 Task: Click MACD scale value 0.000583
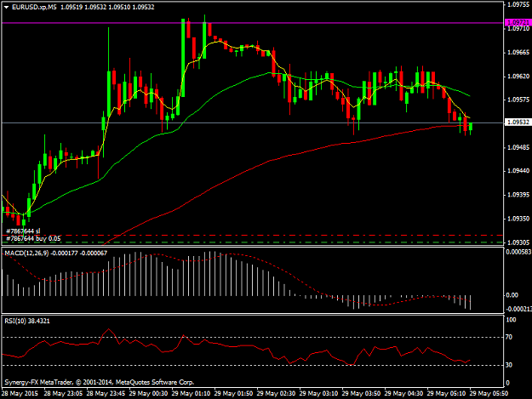(x=518, y=252)
